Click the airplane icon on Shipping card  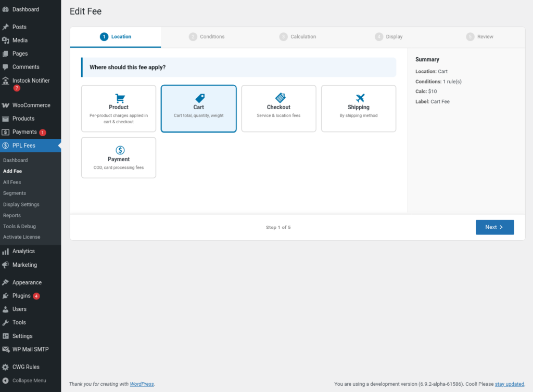pyautogui.click(x=360, y=98)
